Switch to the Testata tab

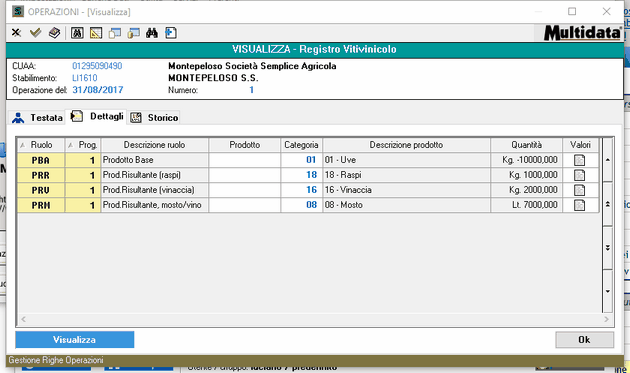[x=37, y=118]
